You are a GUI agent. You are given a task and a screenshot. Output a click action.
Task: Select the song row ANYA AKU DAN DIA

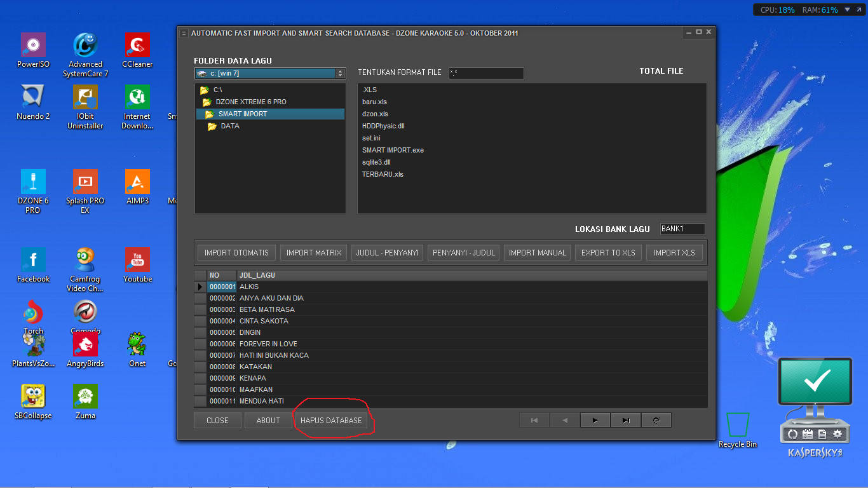click(451, 298)
